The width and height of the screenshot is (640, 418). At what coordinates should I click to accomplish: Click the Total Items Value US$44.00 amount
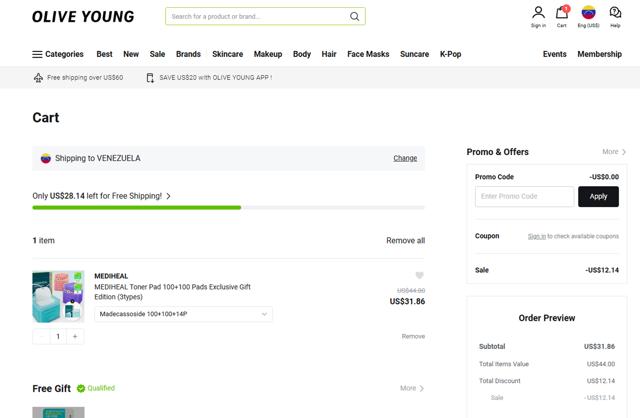point(601,364)
